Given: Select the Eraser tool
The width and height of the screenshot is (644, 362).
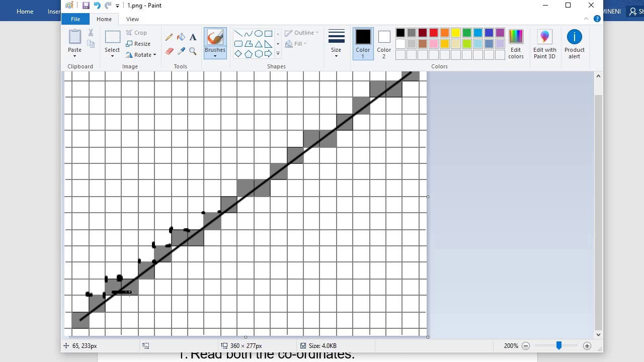Looking at the screenshot, I should pyautogui.click(x=169, y=51).
